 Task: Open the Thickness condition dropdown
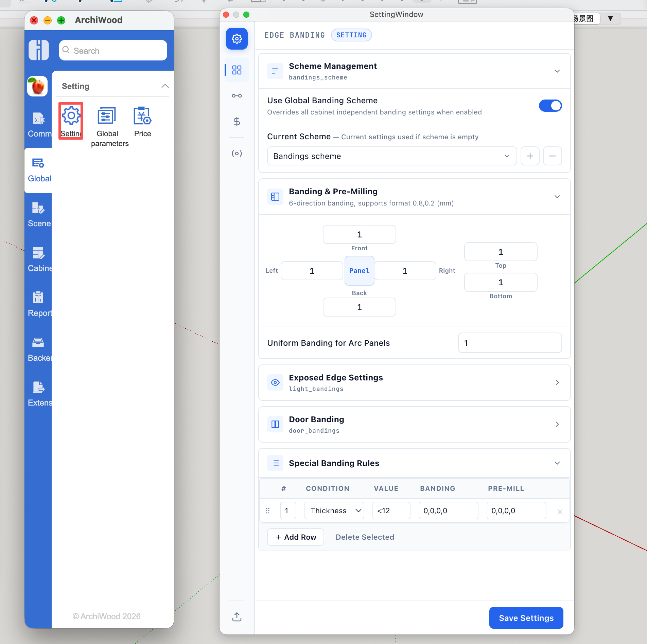(334, 511)
